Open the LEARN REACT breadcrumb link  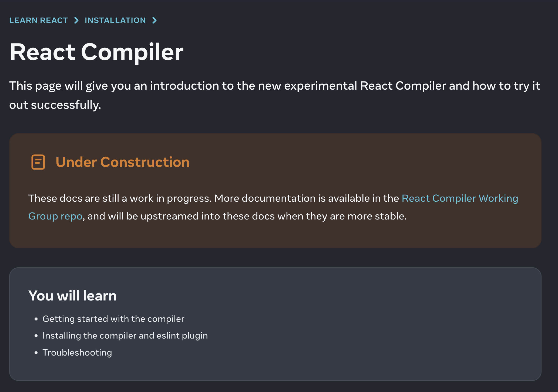[x=38, y=20]
